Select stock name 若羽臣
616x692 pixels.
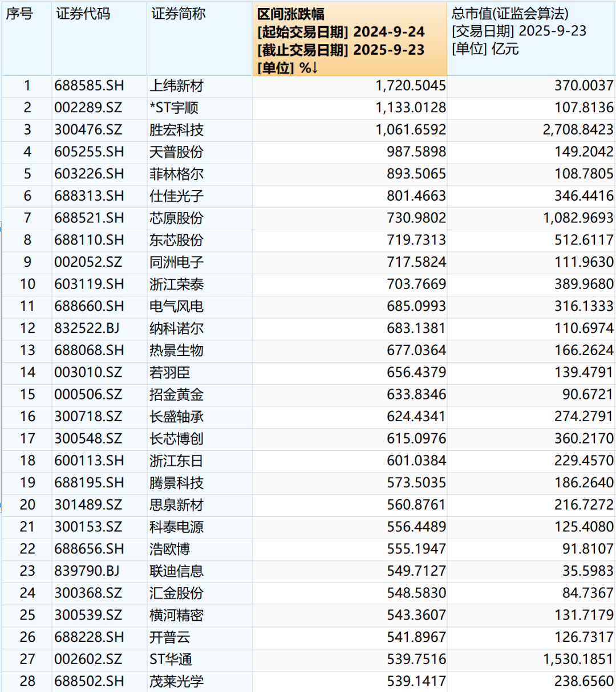(169, 372)
